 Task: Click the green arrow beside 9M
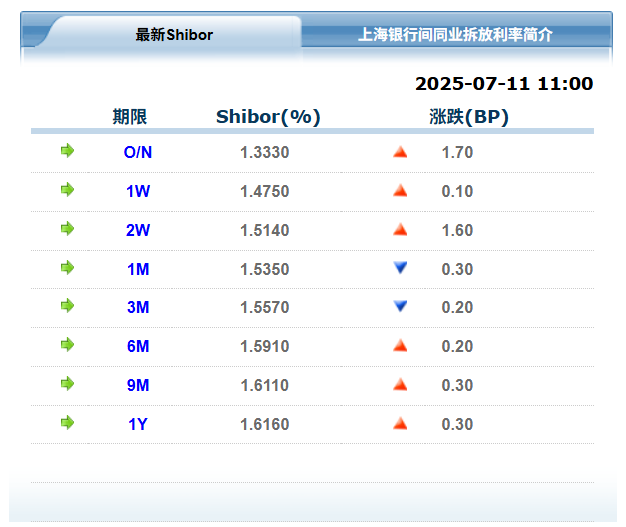coord(67,384)
